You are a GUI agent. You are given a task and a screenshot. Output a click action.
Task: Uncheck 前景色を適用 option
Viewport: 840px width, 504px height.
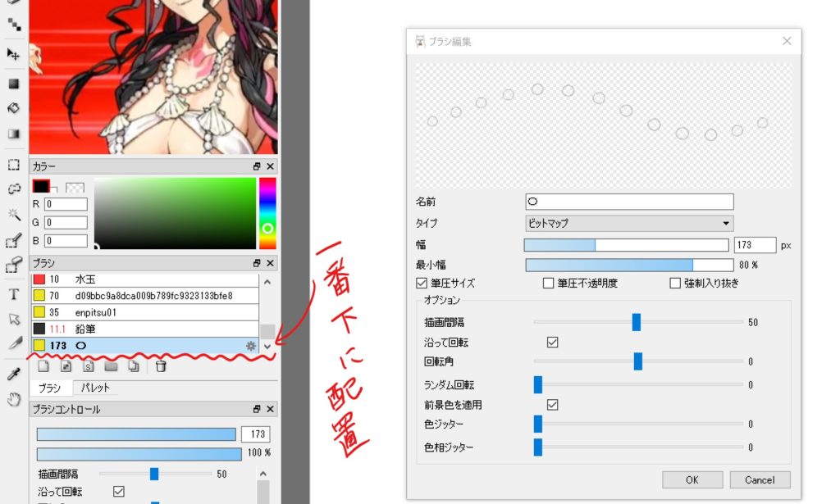(553, 405)
